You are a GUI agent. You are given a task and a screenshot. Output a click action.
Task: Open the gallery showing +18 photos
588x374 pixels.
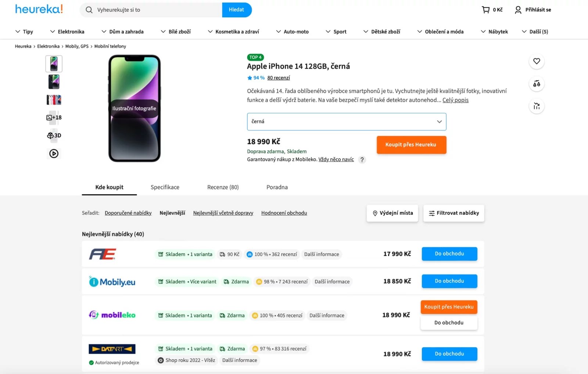[54, 117]
